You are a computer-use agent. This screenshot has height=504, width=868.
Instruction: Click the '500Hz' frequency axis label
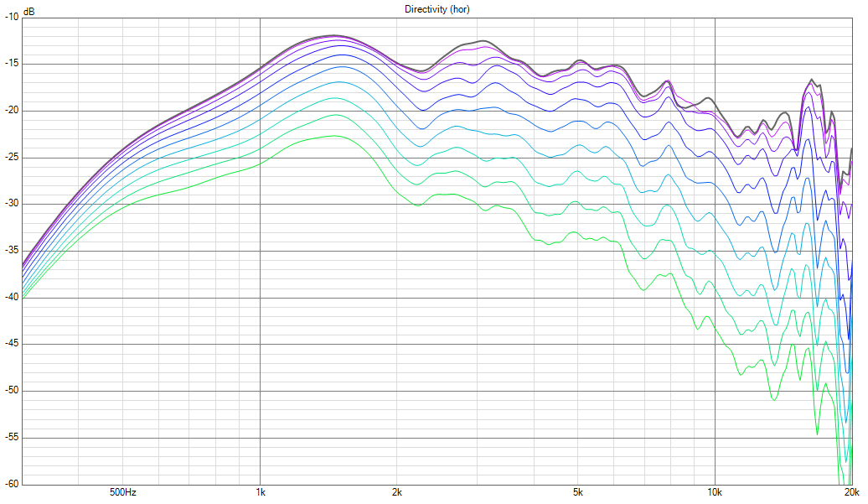tap(123, 491)
